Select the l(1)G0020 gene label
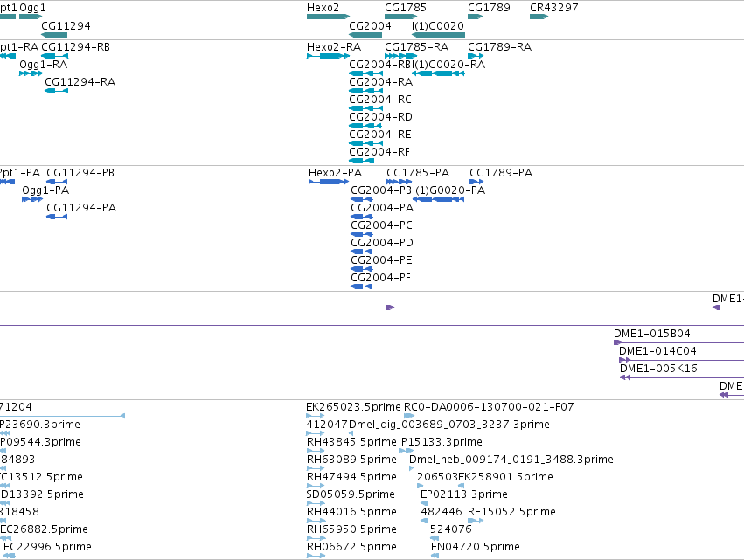 [437, 25]
